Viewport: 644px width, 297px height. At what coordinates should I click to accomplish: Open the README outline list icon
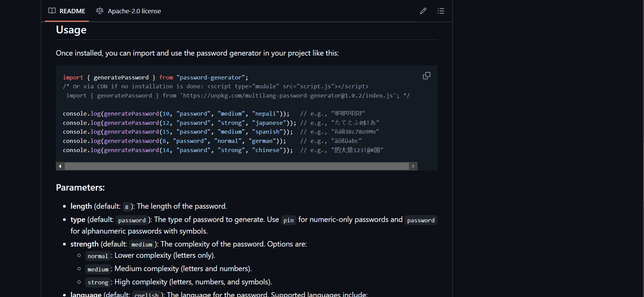(441, 11)
